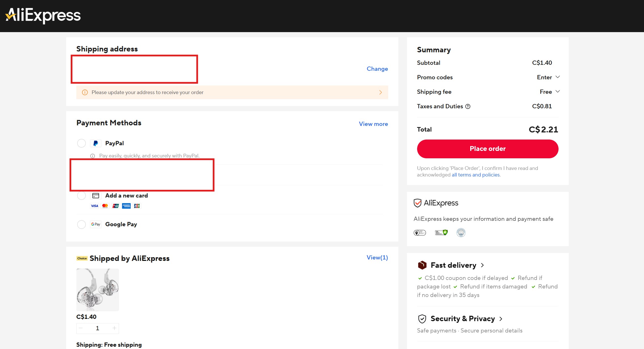Click the Taxes and Duties value C$0.81
Screen dimensions: 644x349
[542, 106]
